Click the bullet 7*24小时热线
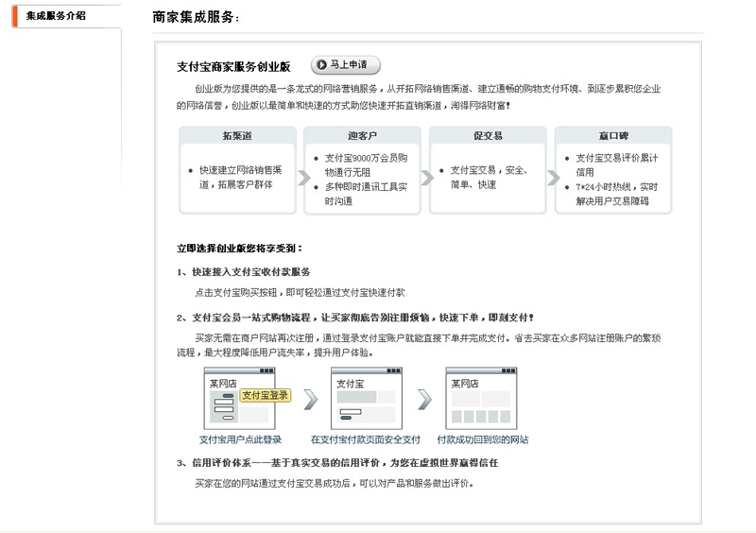 [x=617, y=194]
